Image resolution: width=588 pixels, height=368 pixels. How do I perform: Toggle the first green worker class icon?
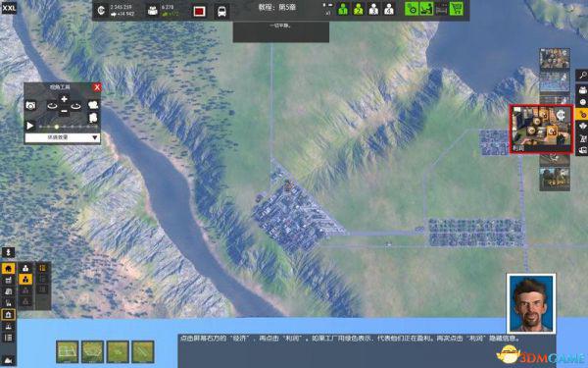343,9
